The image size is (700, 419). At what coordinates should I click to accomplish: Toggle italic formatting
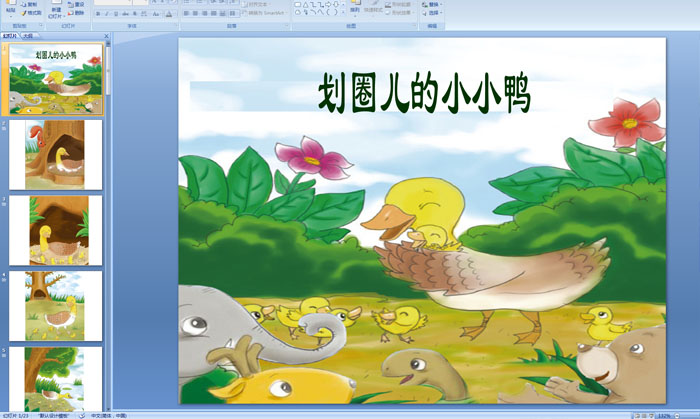click(107, 14)
